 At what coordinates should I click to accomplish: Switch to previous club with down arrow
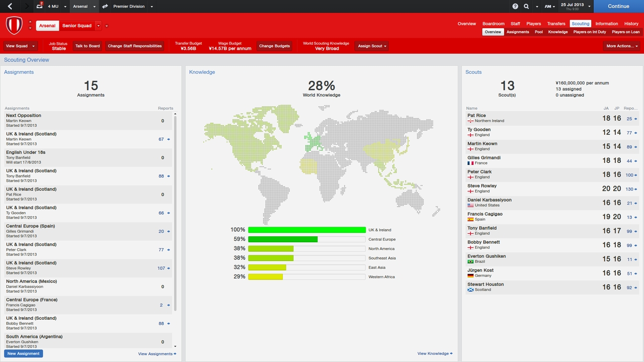click(x=30, y=28)
